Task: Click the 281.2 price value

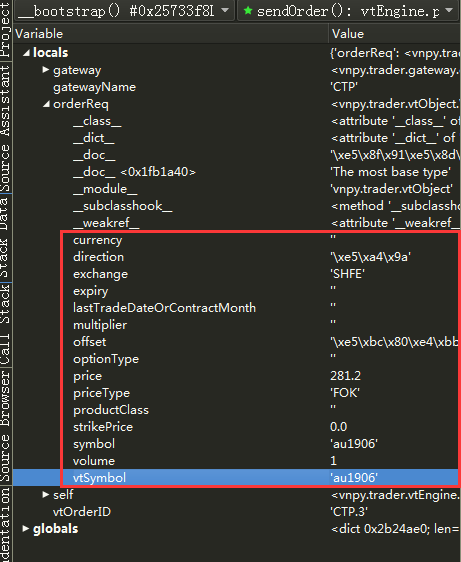Action: pyautogui.click(x=346, y=376)
